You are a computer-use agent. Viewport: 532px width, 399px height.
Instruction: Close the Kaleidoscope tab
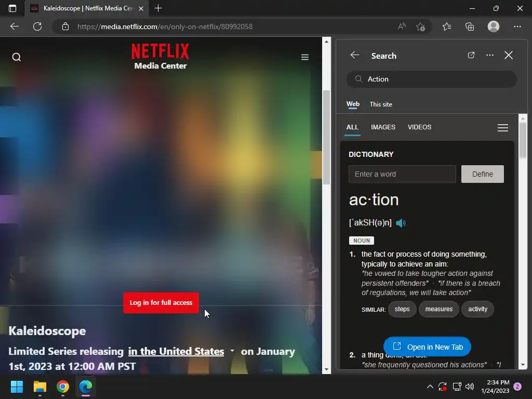141,8
